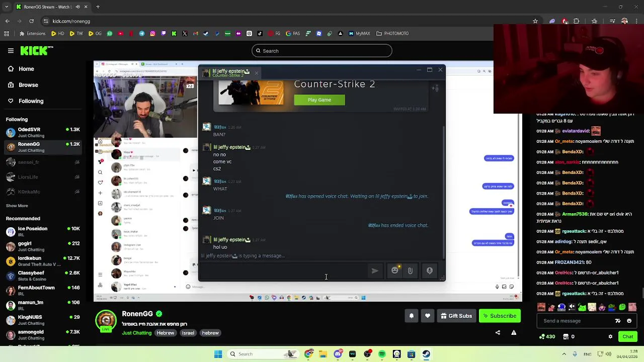Image resolution: width=644 pixels, height=362 pixels.
Task: Click the Israel tag
Action: click(188, 333)
